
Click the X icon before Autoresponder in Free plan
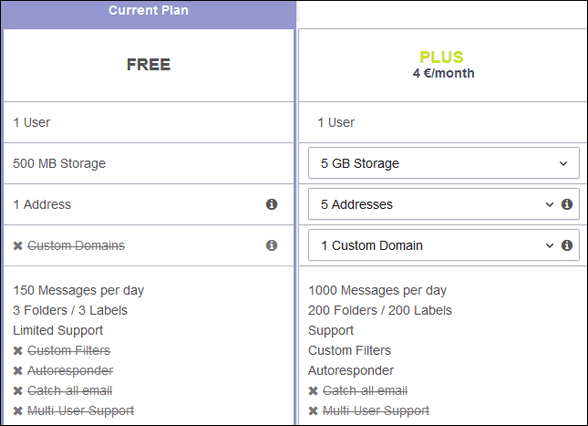point(18,371)
